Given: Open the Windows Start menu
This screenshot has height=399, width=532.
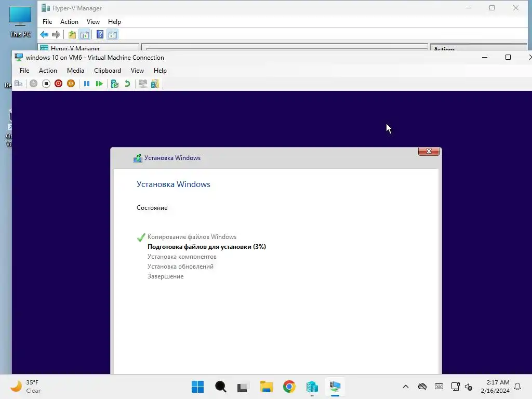Looking at the screenshot, I should click(197, 387).
